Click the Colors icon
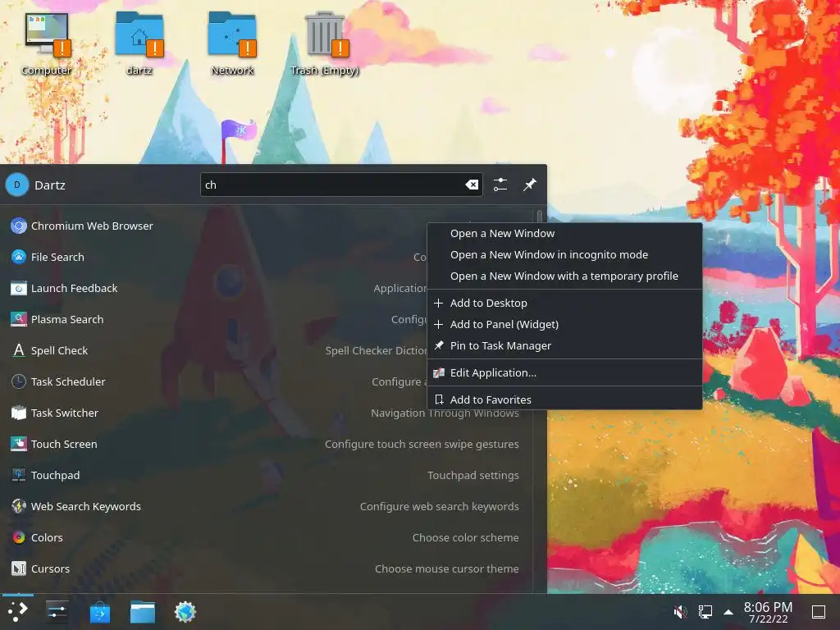This screenshot has height=630, width=840. (19, 537)
